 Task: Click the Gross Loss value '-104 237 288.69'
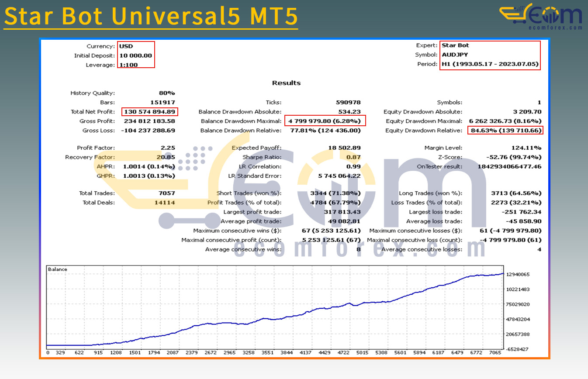[x=148, y=131]
